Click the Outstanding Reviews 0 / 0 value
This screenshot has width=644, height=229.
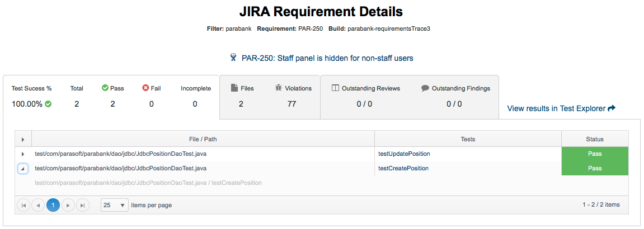coord(364,104)
